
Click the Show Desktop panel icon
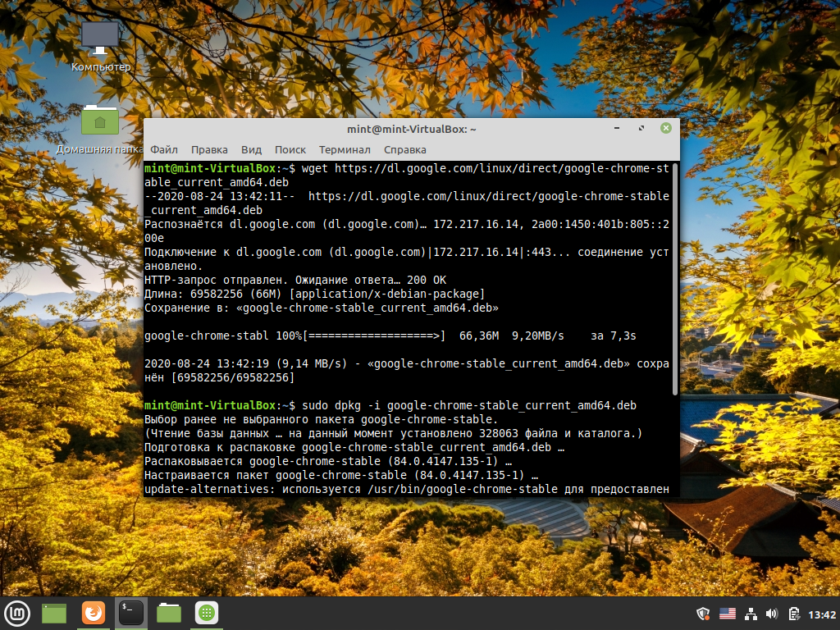coord(54,614)
